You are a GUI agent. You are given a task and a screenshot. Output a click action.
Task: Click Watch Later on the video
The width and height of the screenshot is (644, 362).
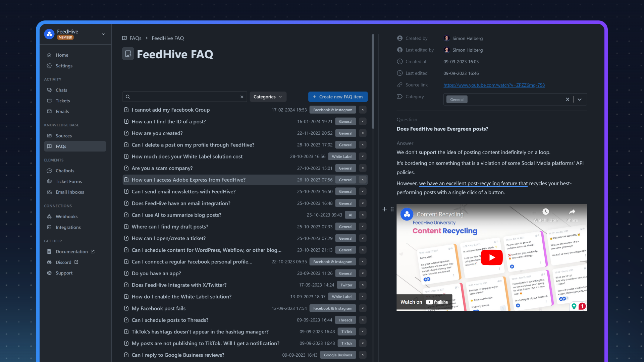click(x=546, y=215)
